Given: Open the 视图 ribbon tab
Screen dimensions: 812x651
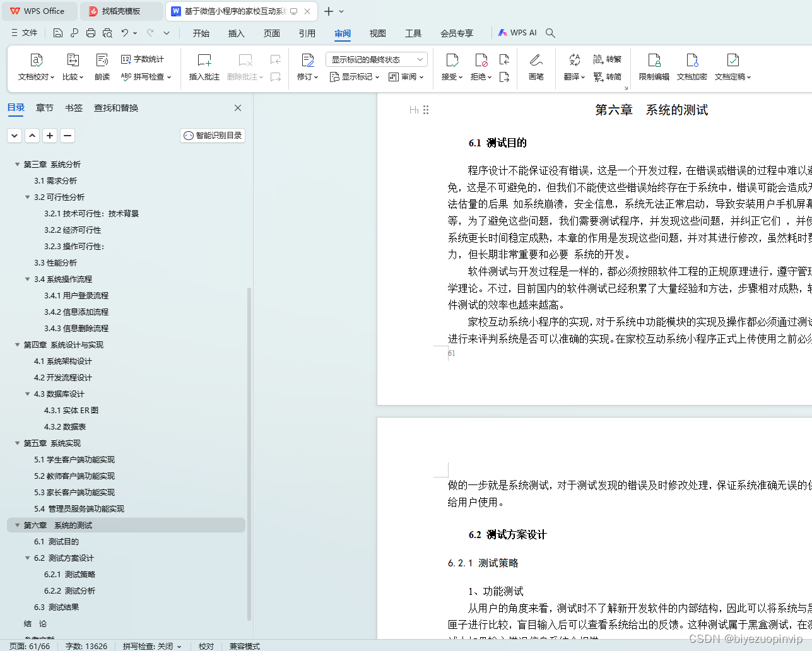Looking at the screenshot, I should [x=378, y=33].
